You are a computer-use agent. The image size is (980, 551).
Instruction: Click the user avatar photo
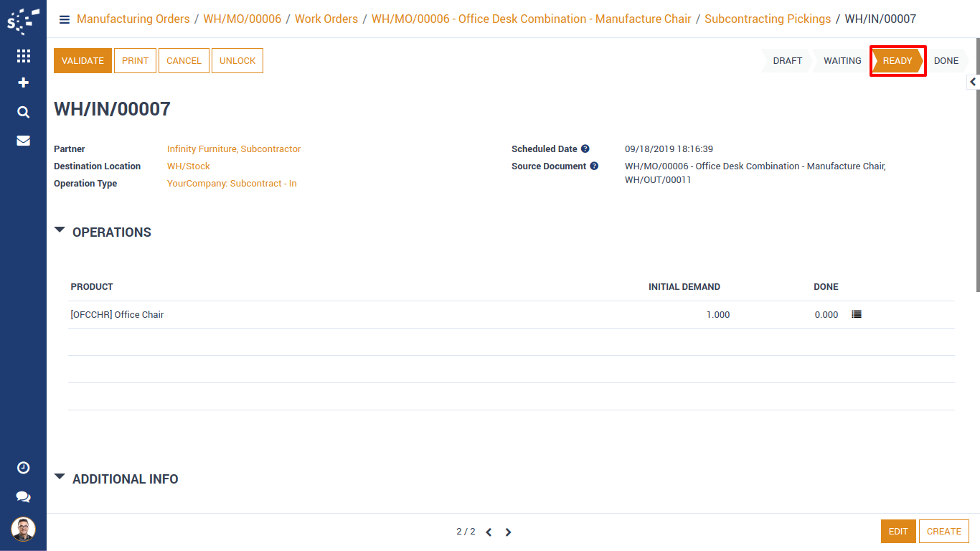pos(23,529)
